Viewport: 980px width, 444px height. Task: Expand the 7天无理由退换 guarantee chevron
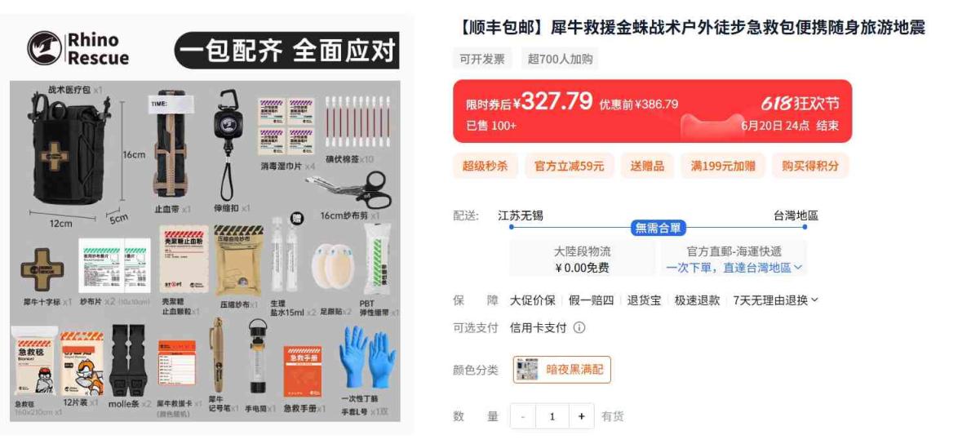coord(814,300)
